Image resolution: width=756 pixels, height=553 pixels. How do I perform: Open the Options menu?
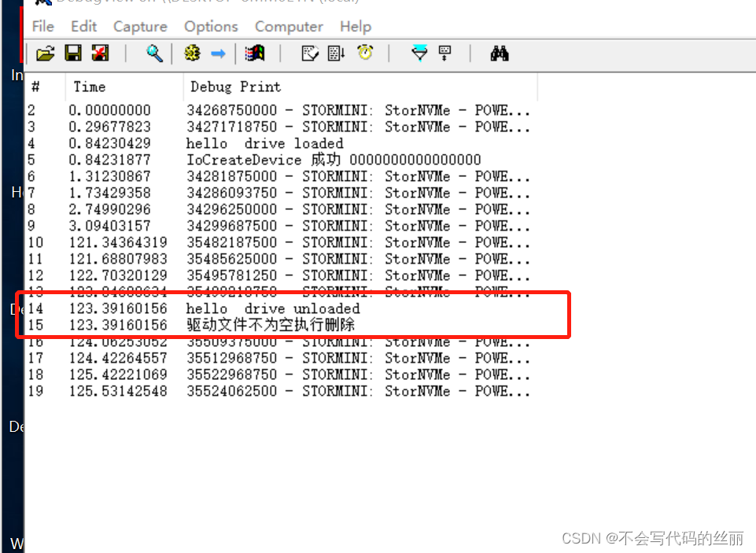coord(211,26)
